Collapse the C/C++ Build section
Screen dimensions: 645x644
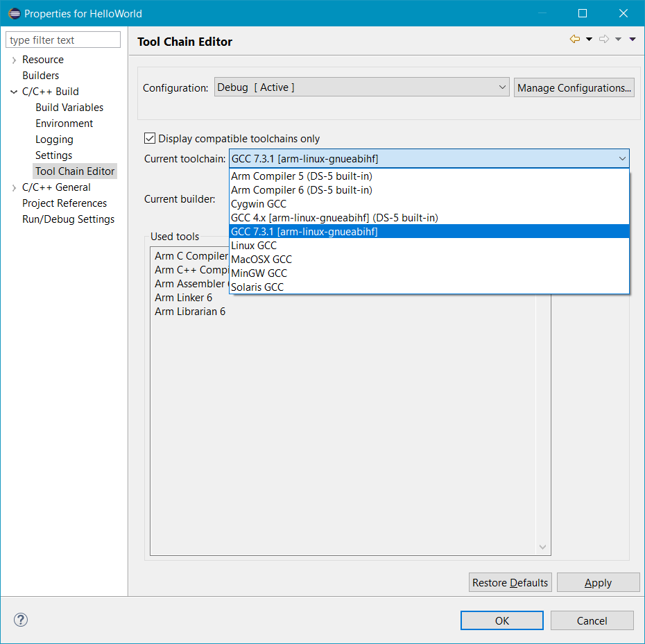coord(12,91)
